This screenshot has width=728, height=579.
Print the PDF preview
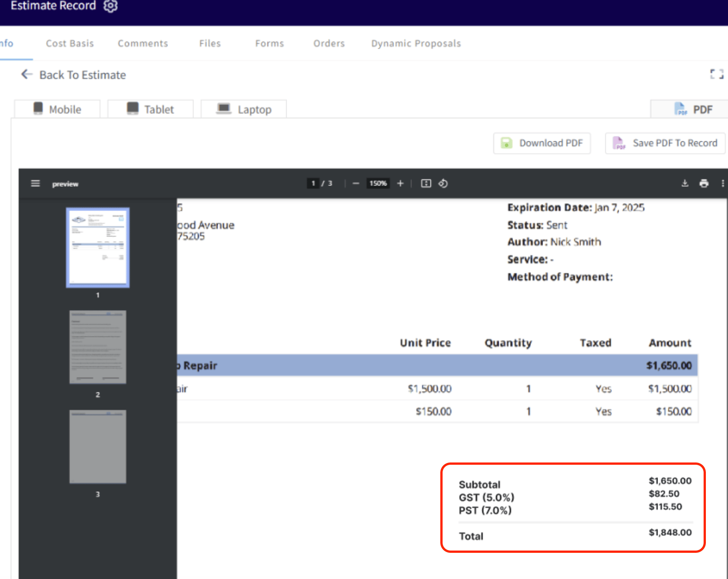pyautogui.click(x=704, y=183)
